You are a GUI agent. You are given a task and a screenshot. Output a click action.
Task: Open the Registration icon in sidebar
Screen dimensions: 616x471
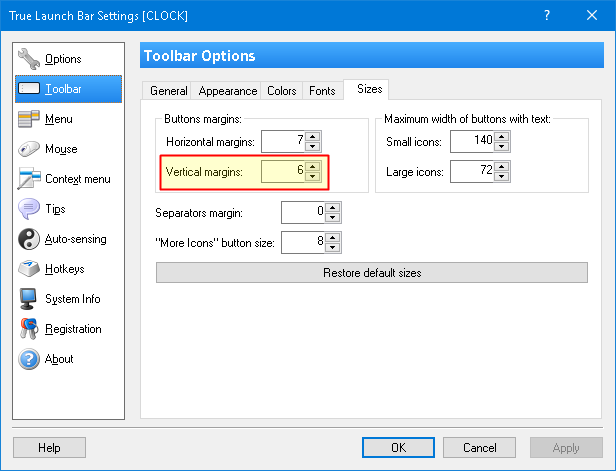(29, 329)
